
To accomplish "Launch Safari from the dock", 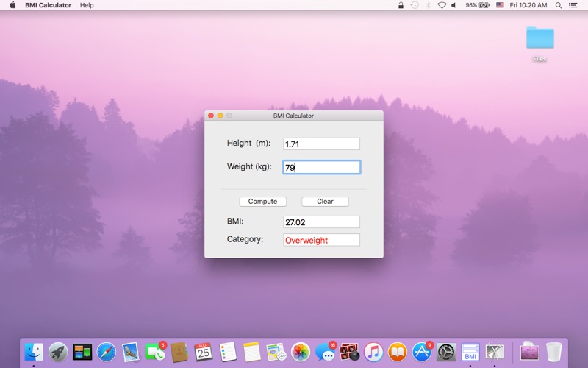I will click(107, 353).
